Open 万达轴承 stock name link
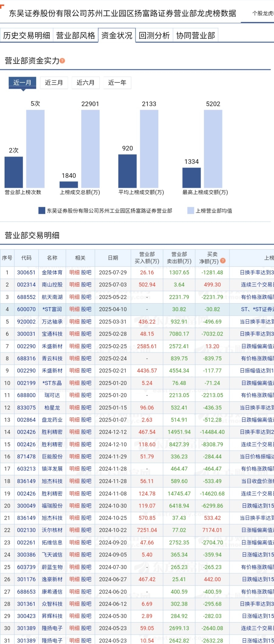The image size is (274, 644). point(52,322)
